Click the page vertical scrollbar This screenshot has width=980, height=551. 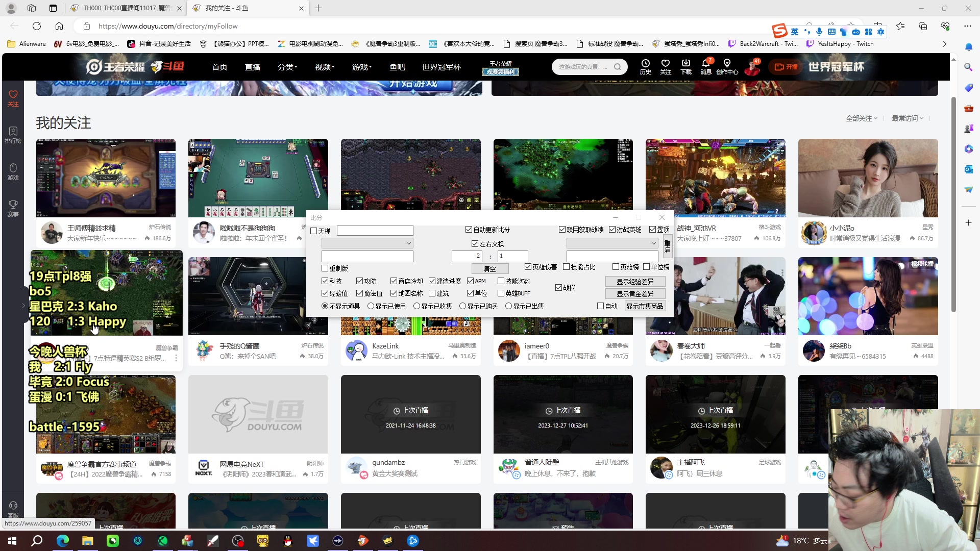[x=953, y=204]
